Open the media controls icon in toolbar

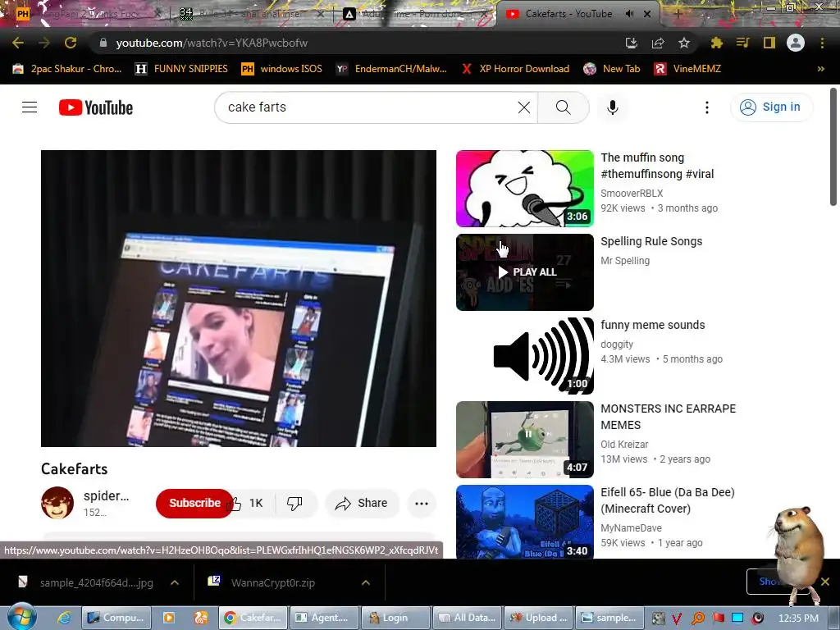coord(742,43)
